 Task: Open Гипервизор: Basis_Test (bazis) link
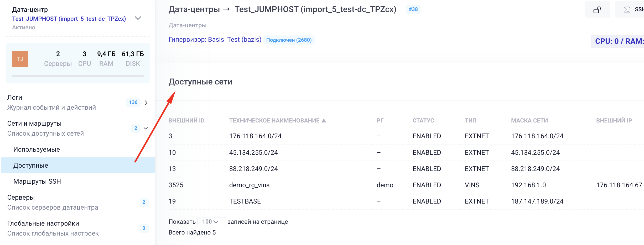[215, 40]
